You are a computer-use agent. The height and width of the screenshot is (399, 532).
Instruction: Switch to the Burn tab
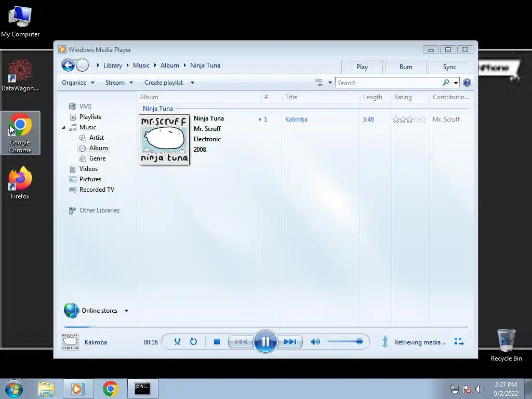click(406, 67)
